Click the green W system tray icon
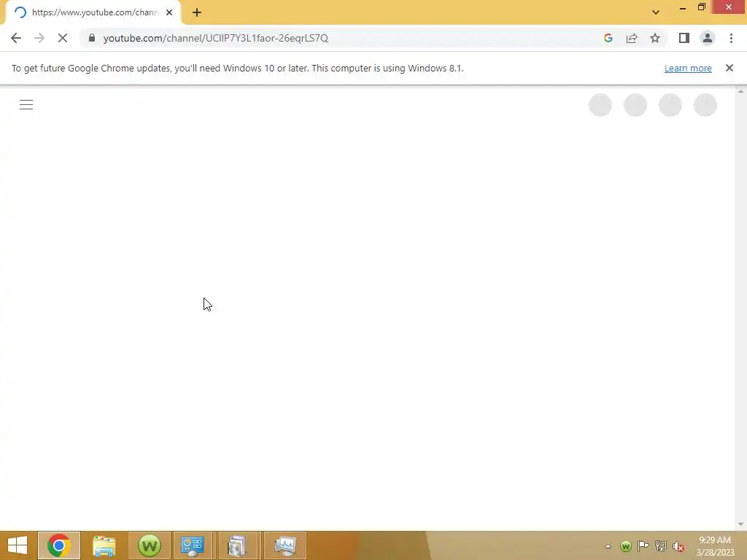 pyautogui.click(x=625, y=546)
